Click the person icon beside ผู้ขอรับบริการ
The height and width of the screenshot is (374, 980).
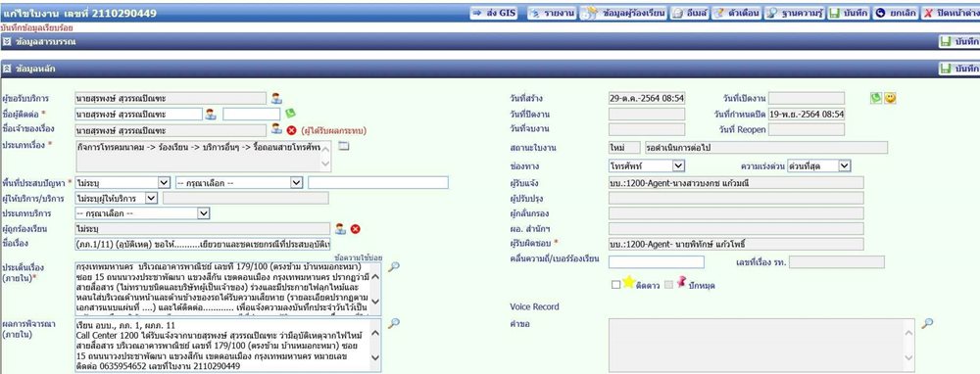pyautogui.click(x=276, y=98)
